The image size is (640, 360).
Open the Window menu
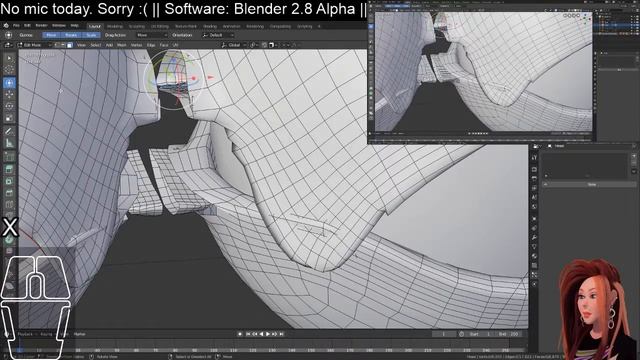[58, 26]
